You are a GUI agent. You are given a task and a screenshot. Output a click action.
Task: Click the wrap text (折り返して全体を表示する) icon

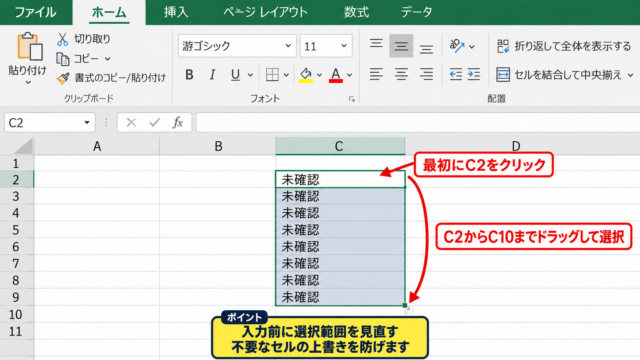pos(503,46)
